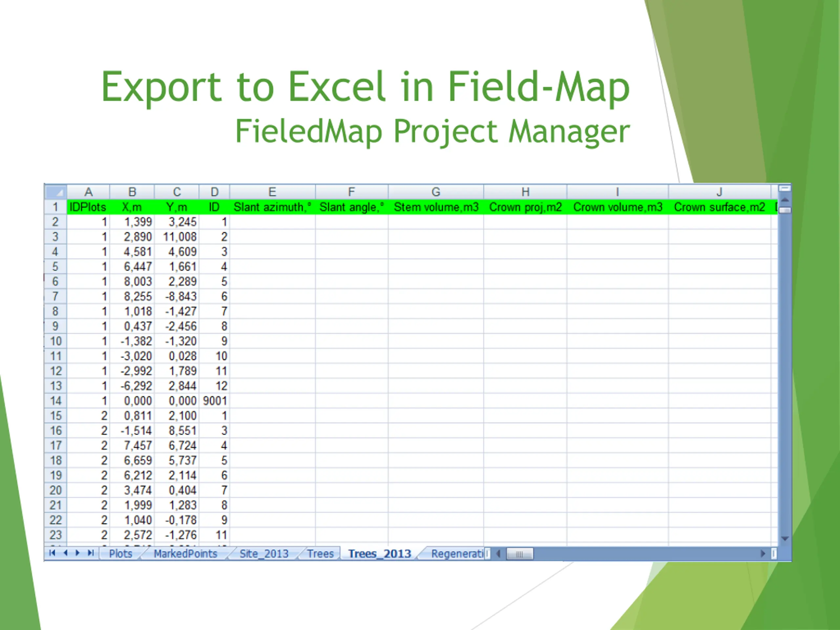The image size is (840, 630).
Task: Click cell with value -0,178
Action: click(177, 520)
